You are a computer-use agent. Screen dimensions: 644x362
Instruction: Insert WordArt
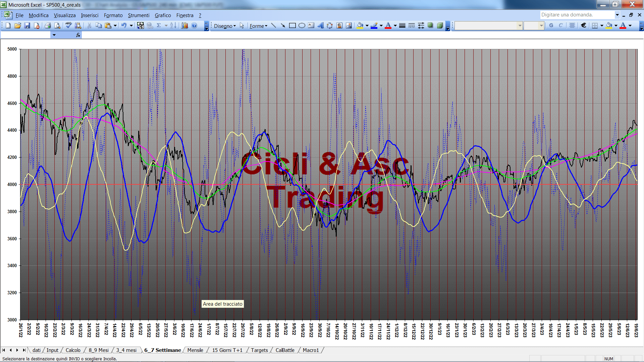[x=321, y=25]
